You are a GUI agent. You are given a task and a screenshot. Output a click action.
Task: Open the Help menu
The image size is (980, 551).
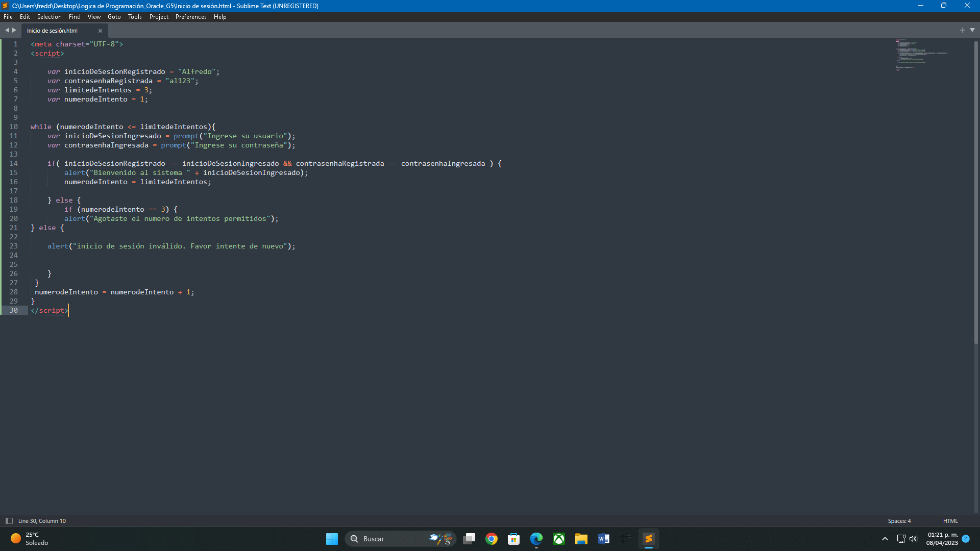click(x=220, y=17)
